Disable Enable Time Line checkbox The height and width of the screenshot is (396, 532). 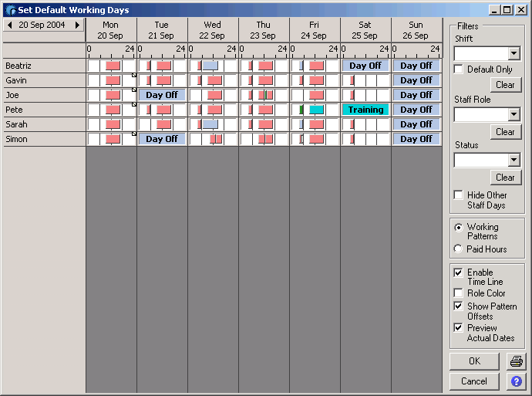point(458,272)
